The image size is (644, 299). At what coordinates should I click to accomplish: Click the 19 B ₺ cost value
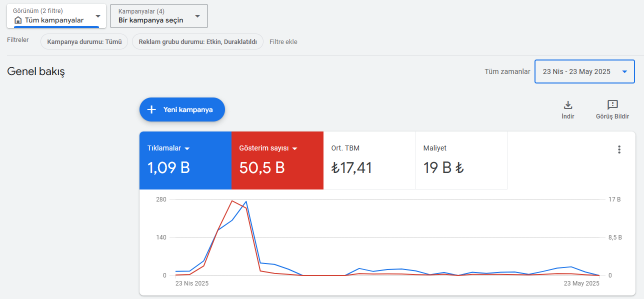(x=443, y=168)
